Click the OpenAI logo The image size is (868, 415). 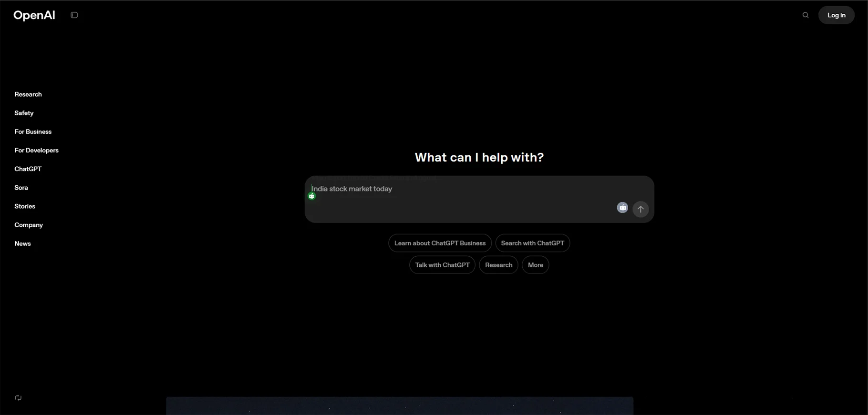(34, 15)
